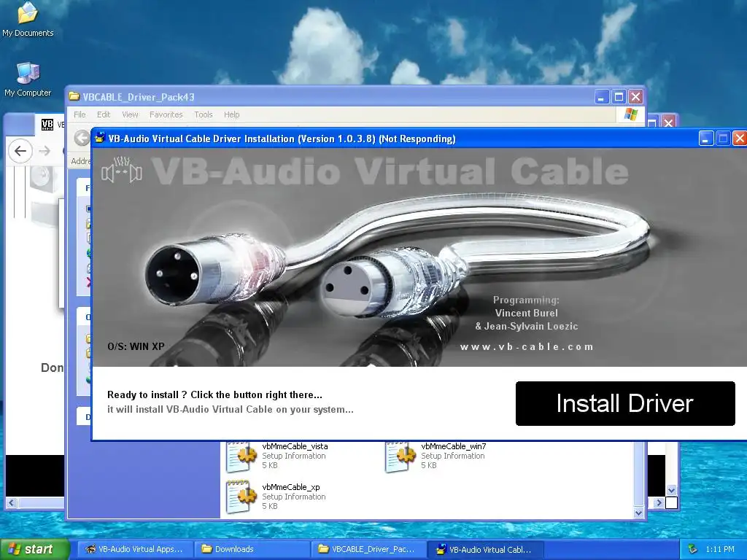
Task: Maximize the VBCABLE_Driver_Pack43 window
Action: pos(619,97)
